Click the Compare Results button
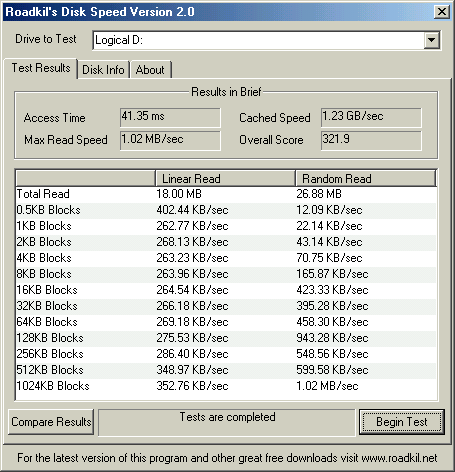Screen dimensions: 455x472 pos(51,422)
